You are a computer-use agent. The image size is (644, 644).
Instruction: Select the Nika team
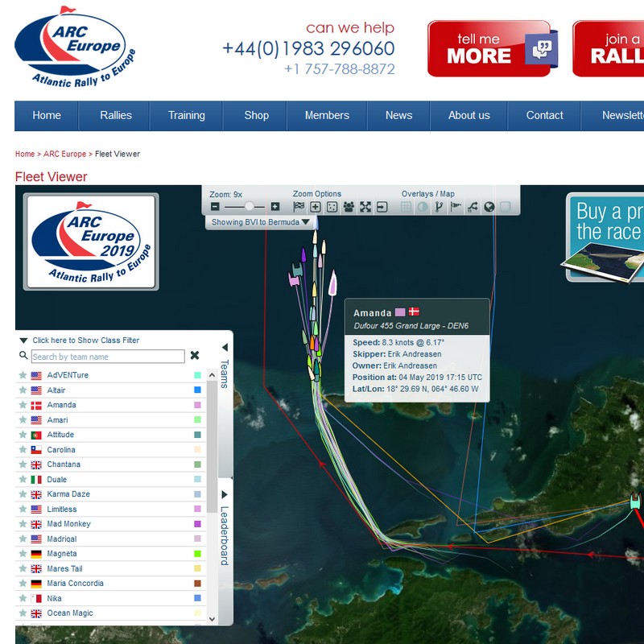[110, 598]
